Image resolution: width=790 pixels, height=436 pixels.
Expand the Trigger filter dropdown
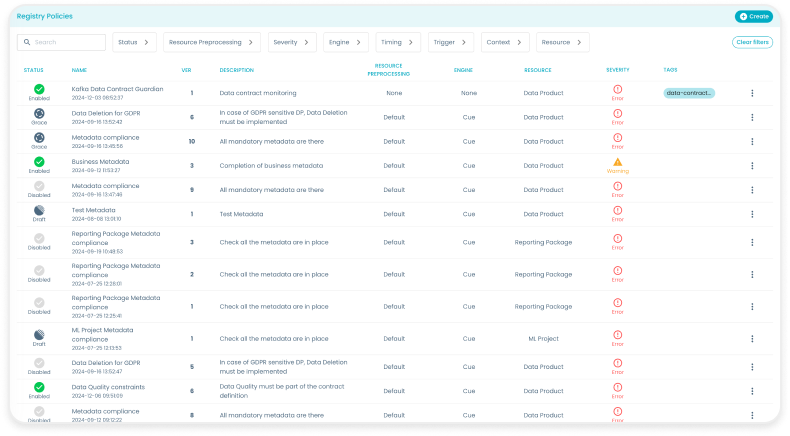tap(452, 42)
